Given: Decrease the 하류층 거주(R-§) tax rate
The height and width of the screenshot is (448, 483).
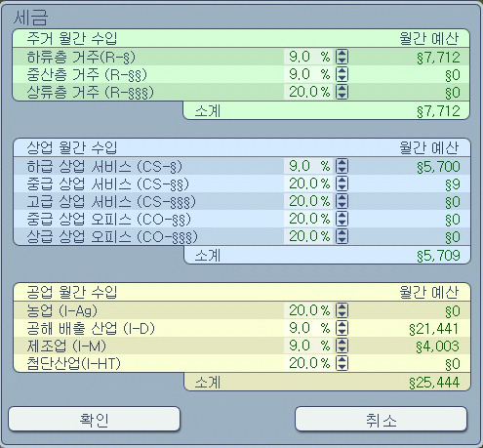Looking at the screenshot, I should [x=342, y=61].
